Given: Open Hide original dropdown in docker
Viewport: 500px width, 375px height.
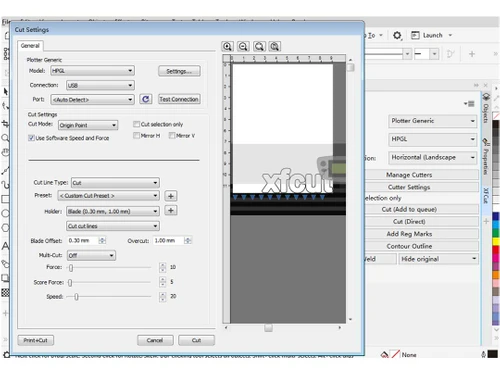Looking at the screenshot, I should [x=438, y=259].
